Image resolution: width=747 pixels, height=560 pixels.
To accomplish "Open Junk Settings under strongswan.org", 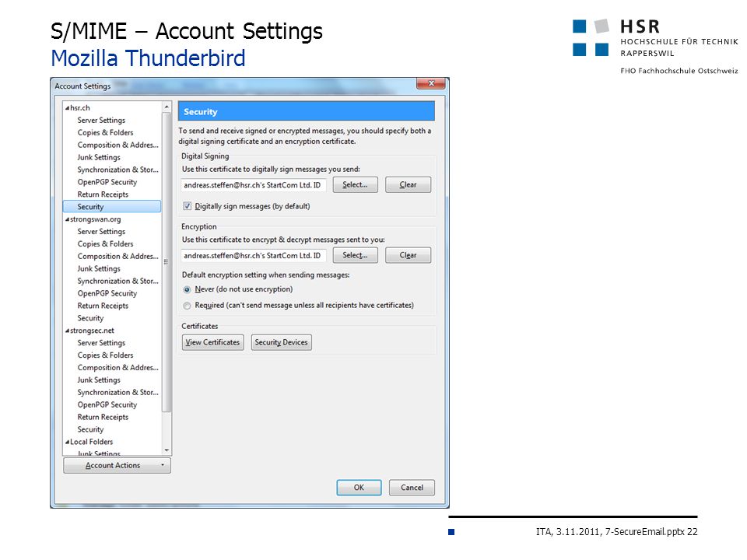I will click(x=99, y=269).
